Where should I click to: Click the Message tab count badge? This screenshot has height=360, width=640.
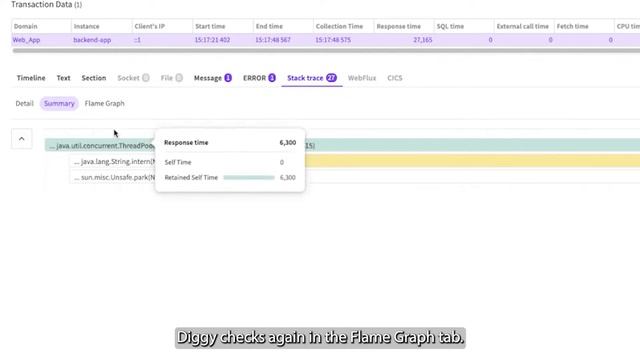pos(228,78)
